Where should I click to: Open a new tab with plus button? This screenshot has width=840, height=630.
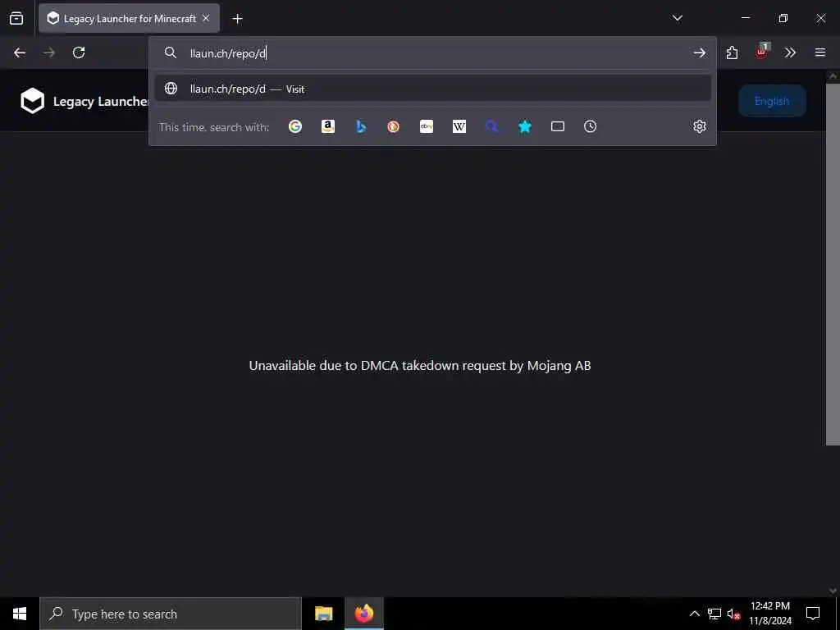pos(237,19)
